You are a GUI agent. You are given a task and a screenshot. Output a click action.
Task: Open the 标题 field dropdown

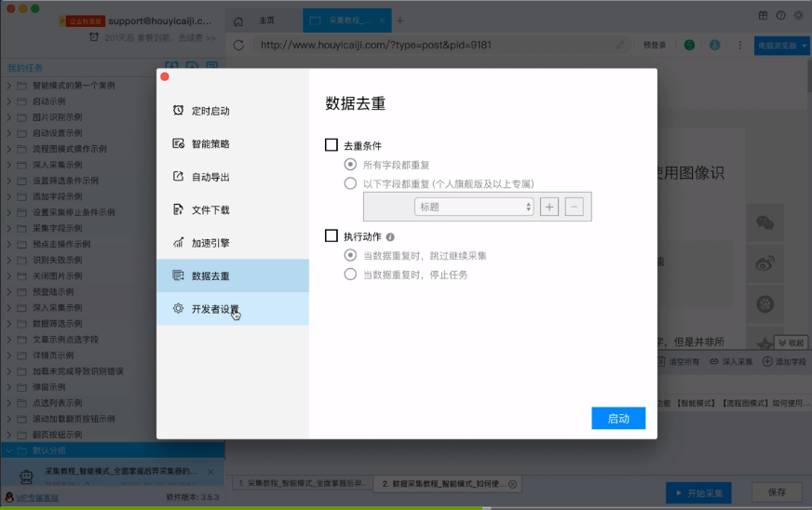(x=474, y=207)
